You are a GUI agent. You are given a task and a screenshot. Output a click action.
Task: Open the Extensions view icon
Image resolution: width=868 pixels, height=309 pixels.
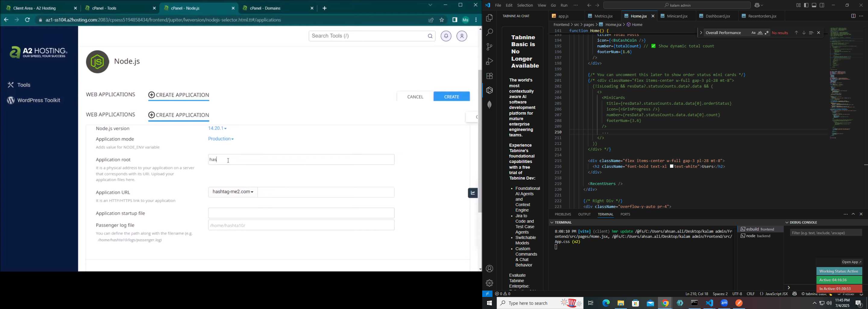click(489, 76)
